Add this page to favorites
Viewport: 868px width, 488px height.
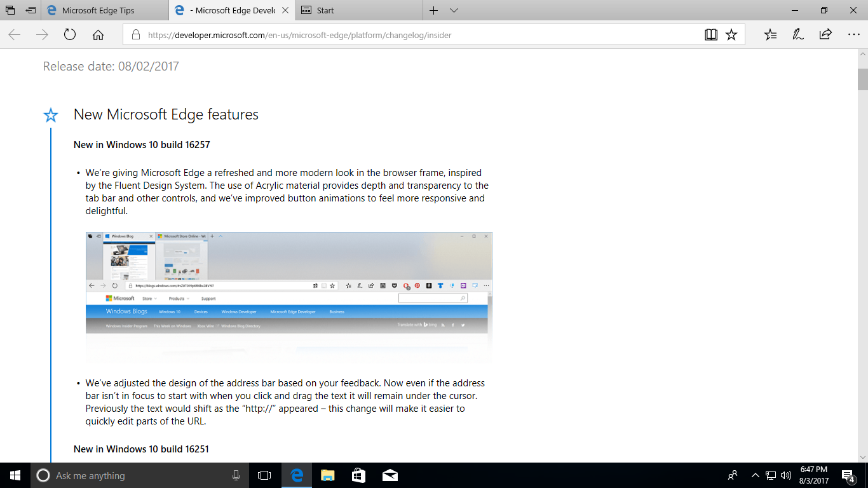coord(731,35)
